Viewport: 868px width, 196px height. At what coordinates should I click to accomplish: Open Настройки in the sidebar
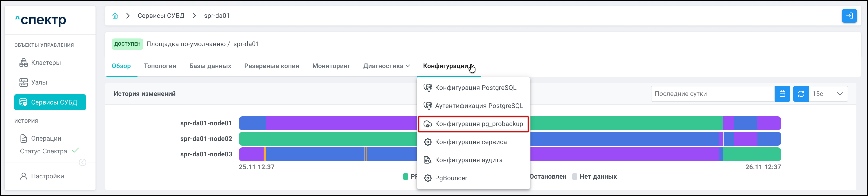click(47, 176)
